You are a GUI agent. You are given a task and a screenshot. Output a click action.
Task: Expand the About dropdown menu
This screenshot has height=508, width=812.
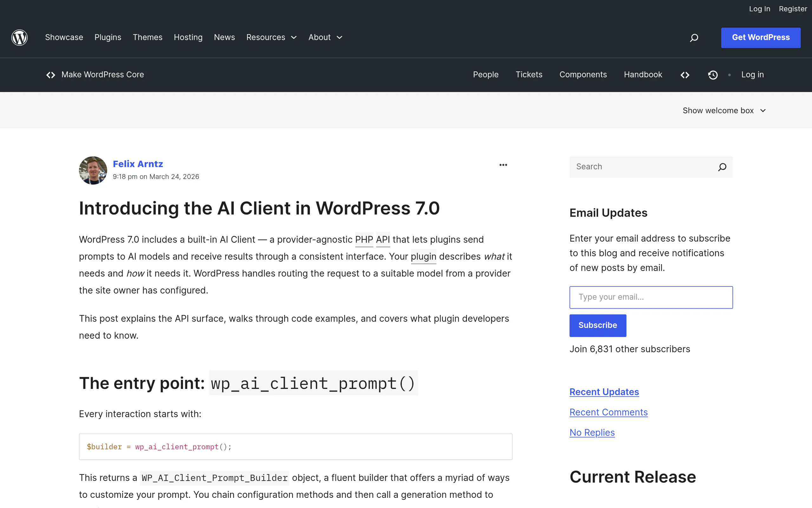(325, 37)
